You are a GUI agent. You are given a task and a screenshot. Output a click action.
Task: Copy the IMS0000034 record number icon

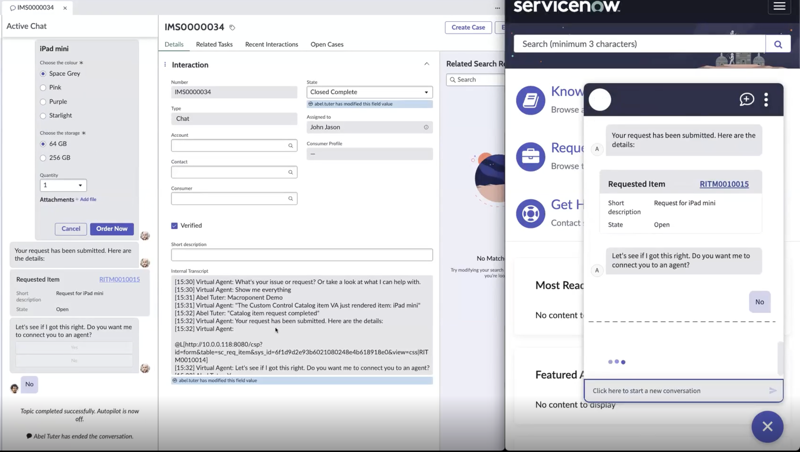coord(232,28)
